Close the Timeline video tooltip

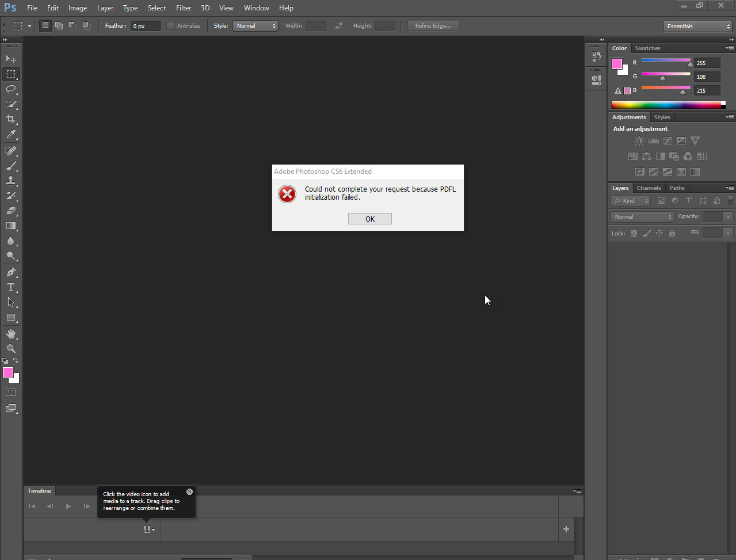(x=189, y=492)
